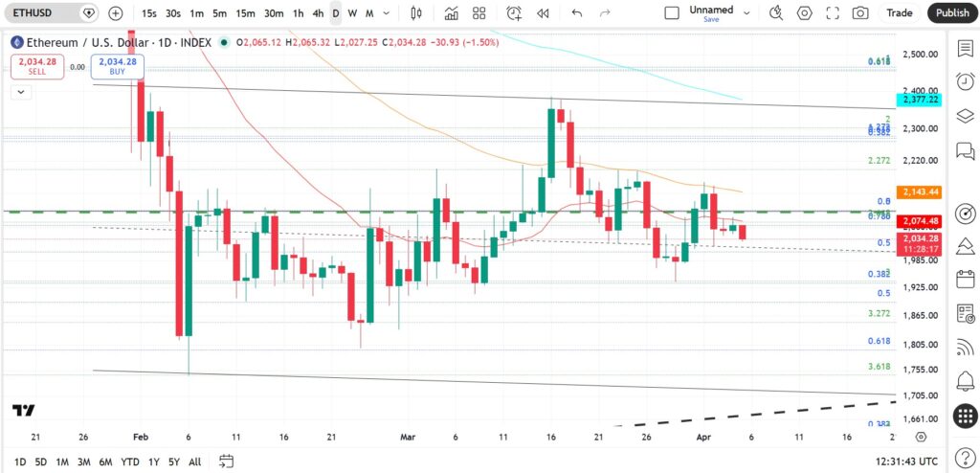Expand the time interval chevron dropdown
Screen dimensions: 980x473
(387, 12)
